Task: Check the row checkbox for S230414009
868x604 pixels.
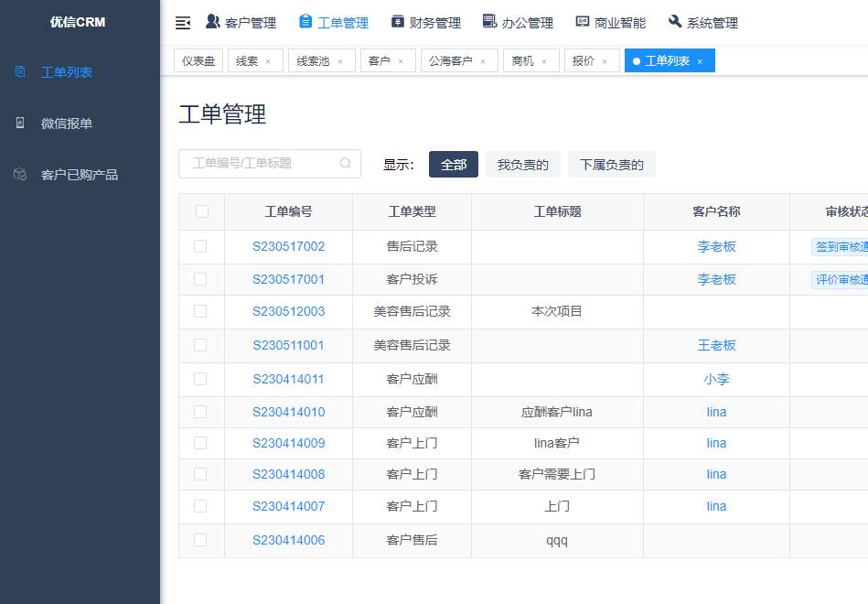Action: [x=200, y=441]
